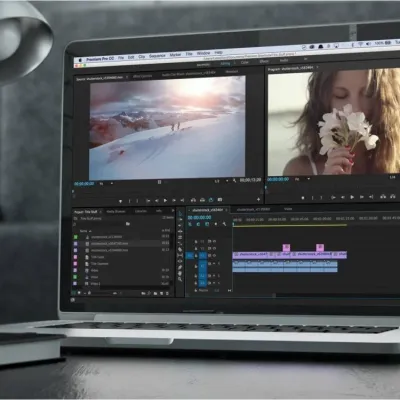Switch to the Effects workspace
The width and height of the screenshot is (400, 400).
tap(264, 61)
